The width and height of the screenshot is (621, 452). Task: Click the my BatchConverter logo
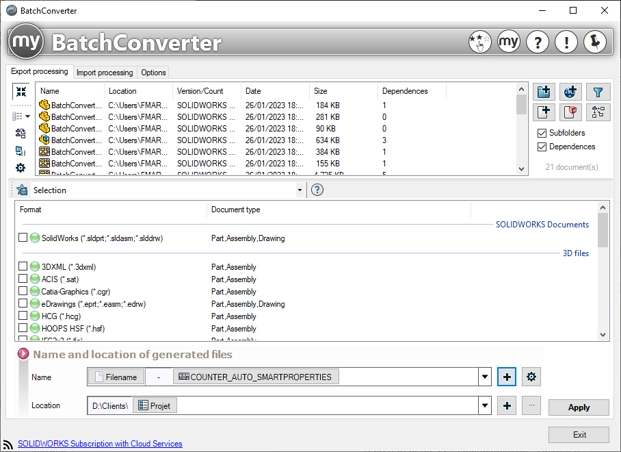pyautogui.click(x=26, y=42)
